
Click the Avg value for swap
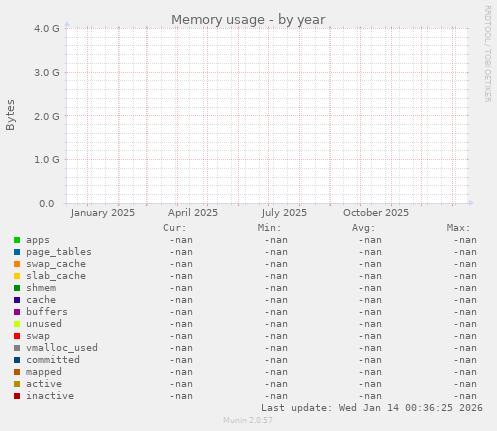tap(370, 336)
